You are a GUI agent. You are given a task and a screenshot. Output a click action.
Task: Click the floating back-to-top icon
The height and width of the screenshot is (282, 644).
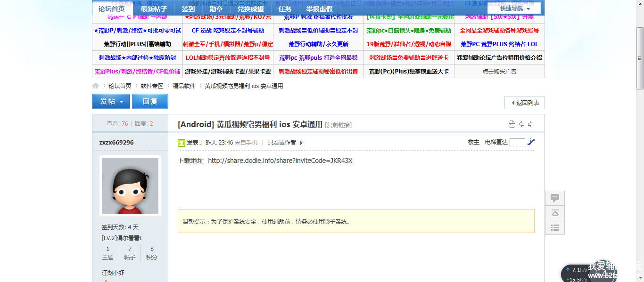555,213
